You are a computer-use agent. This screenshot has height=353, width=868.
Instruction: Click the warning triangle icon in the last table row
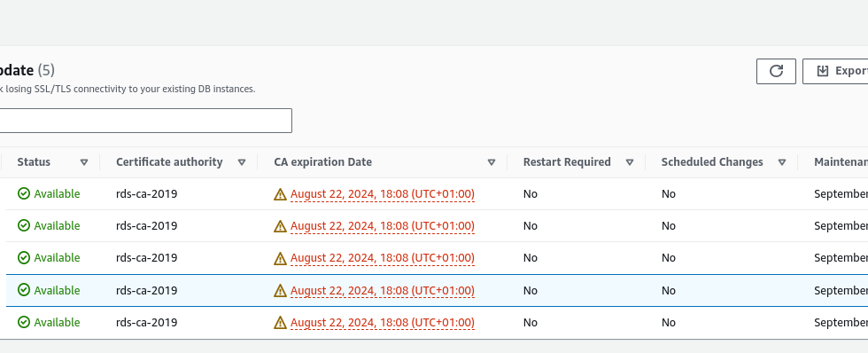(280, 323)
